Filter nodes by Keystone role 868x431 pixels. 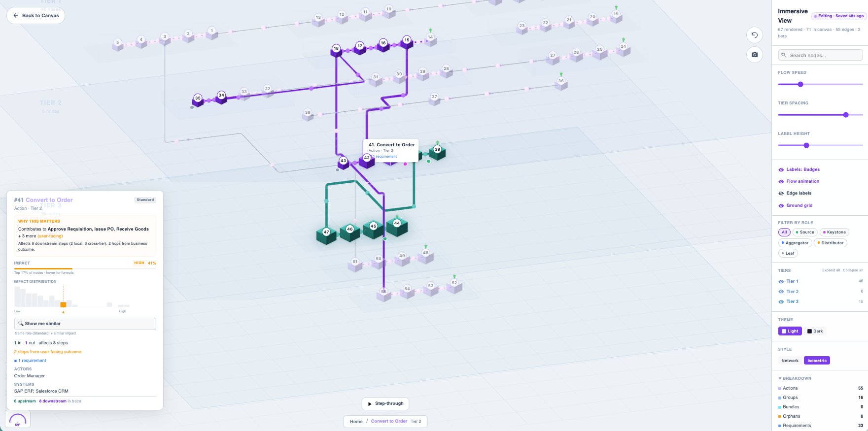(x=834, y=232)
